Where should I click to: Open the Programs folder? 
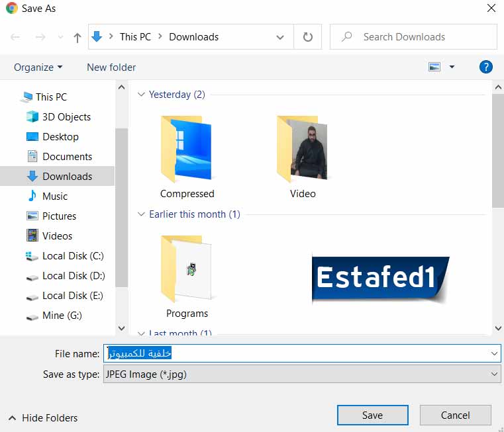[187, 276]
